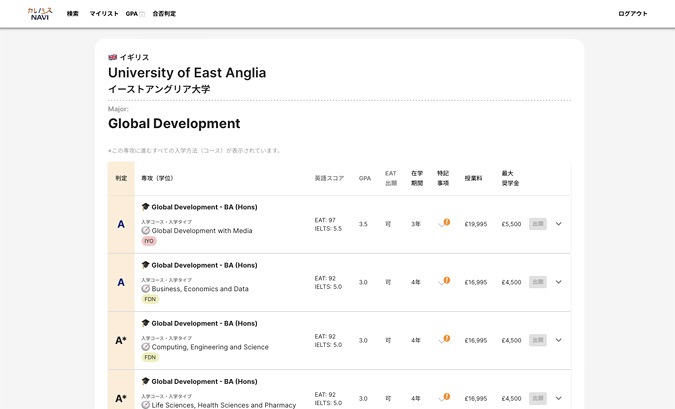This screenshot has height=409, width=675.
Task: Click the Computing, Engineering and Science course name
Action: [210, 347]
